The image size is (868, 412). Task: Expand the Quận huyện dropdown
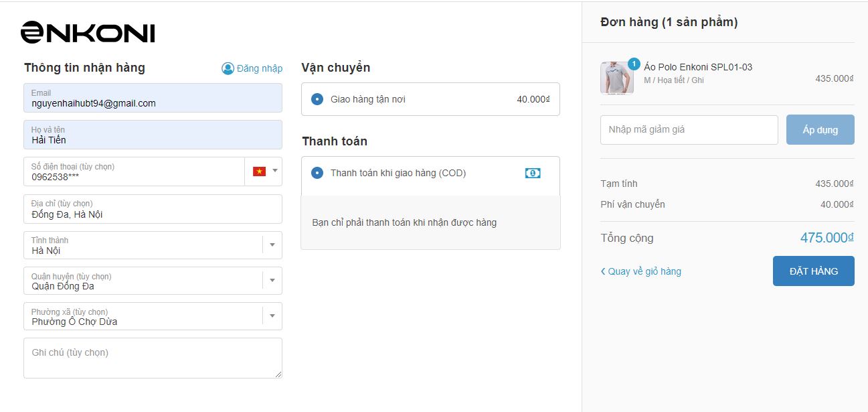tap(272, 281)
